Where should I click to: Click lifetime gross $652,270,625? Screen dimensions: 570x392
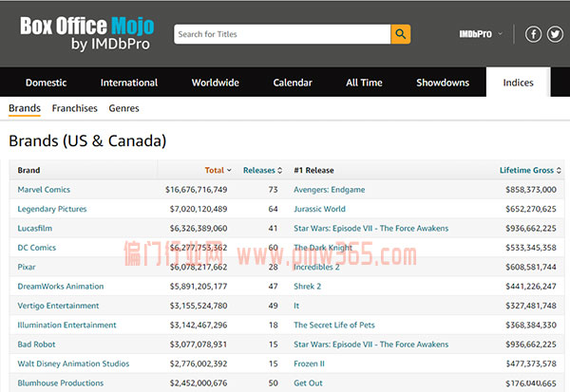531,209
